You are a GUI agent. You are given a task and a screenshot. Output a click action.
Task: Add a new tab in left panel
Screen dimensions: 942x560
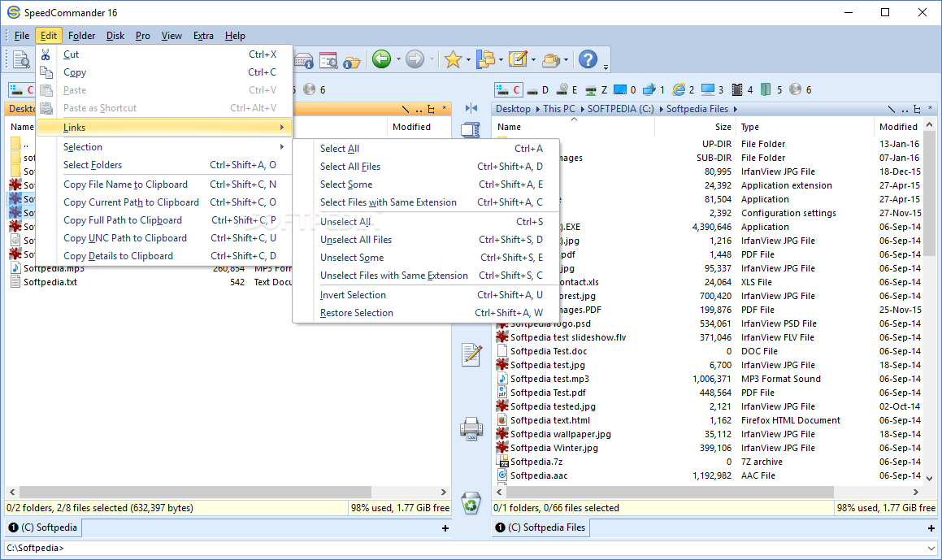pyautogui.click(x=445, y=528)
